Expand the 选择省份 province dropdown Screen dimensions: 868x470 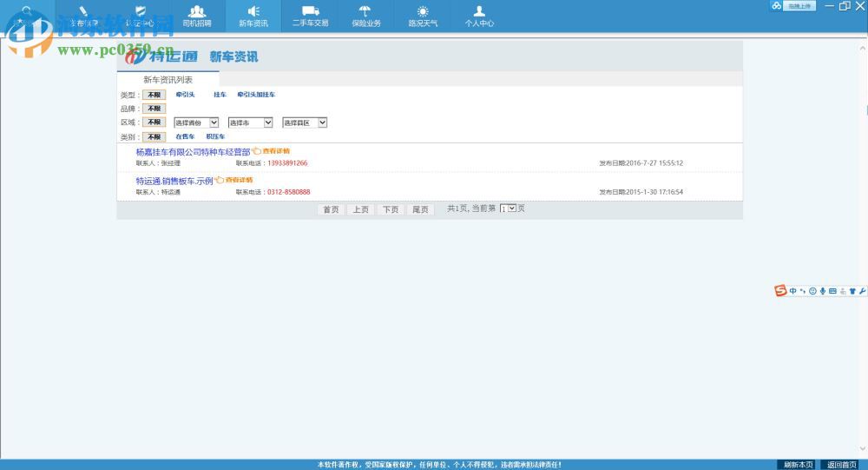tap(196, 122)
